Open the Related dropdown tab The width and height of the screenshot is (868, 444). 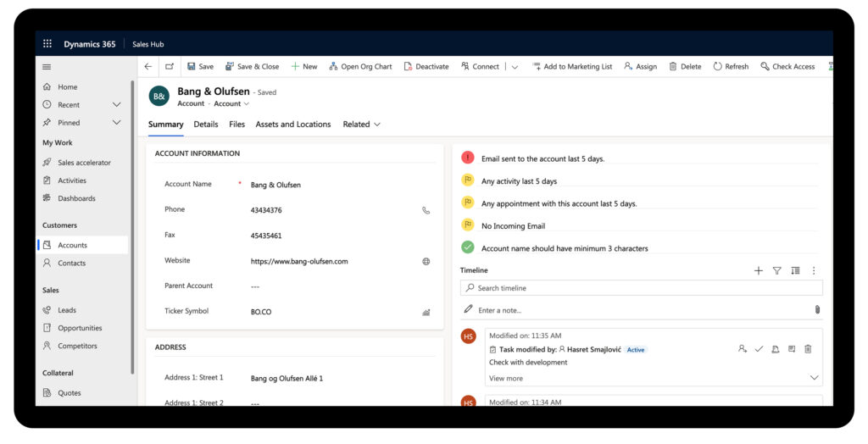[361, 125]
